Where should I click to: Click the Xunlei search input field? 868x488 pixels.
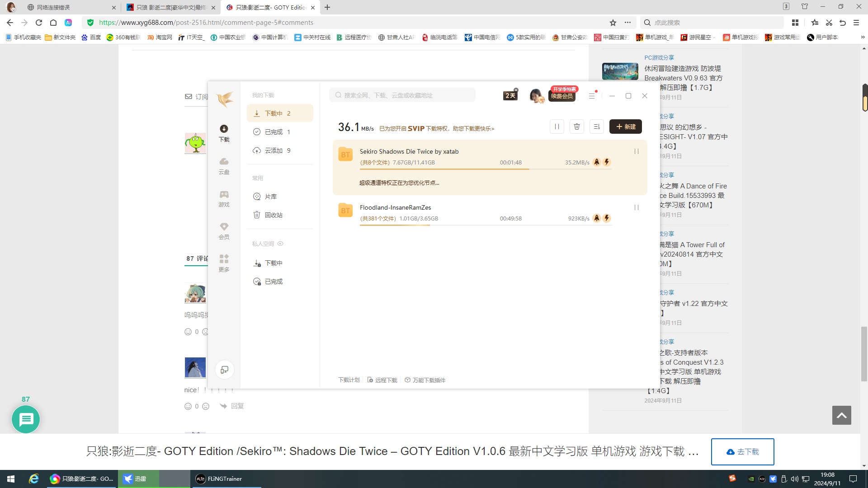click(402, 95)
